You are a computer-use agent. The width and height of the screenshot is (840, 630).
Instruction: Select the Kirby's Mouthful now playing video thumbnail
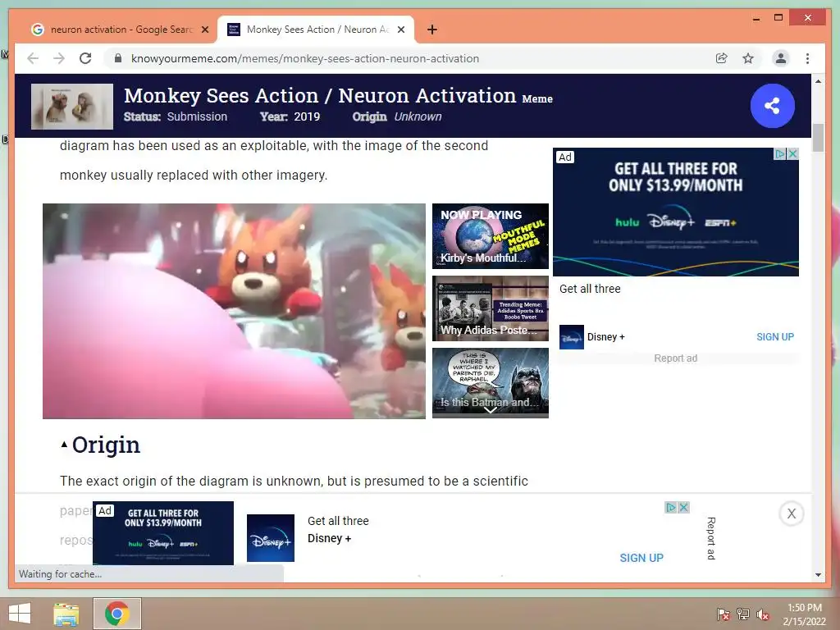(491, 235)
